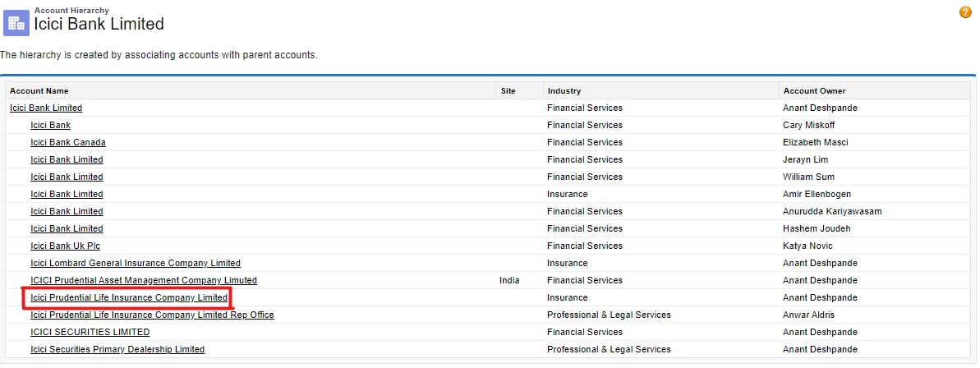980x368 pixels.
Task: Open Icici Bank Canada account
Action: point(68,142)
